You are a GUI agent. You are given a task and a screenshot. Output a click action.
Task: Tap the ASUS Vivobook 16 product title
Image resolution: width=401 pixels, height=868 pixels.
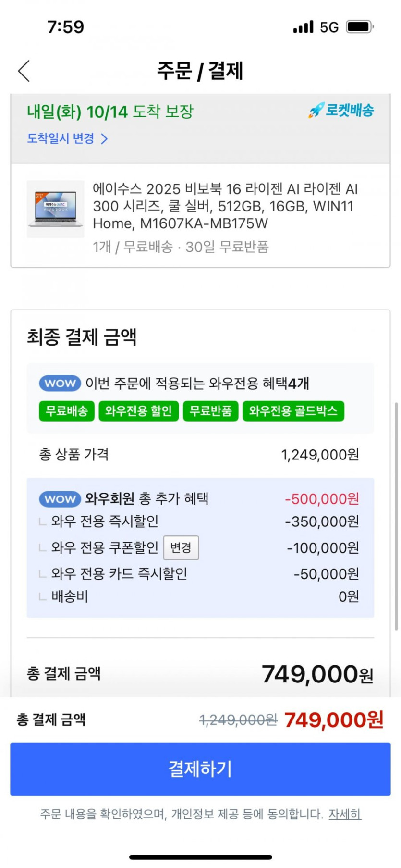(226, 206)
